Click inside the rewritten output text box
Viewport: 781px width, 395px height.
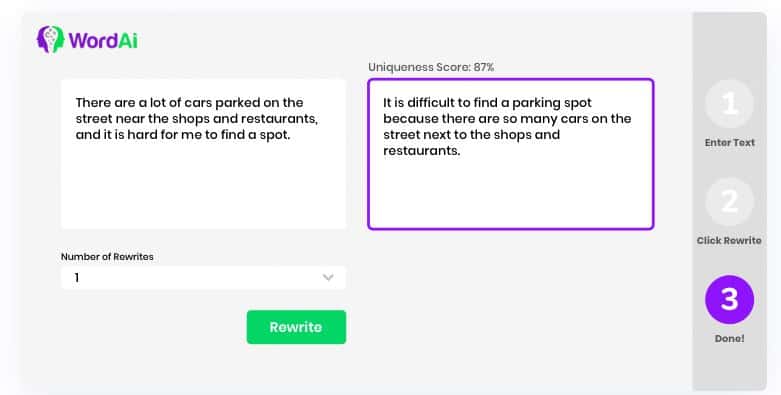tap(511, 154)
